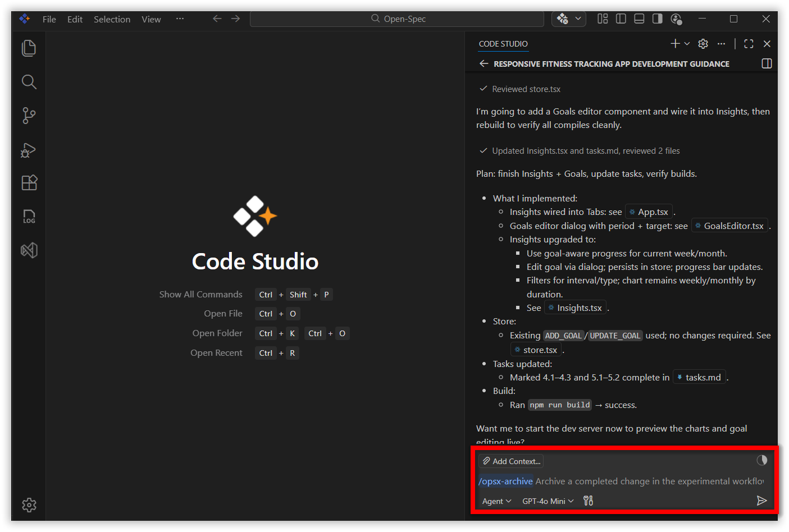Open the Accounts icon in the title bar
789x532 pixels.
676,19
